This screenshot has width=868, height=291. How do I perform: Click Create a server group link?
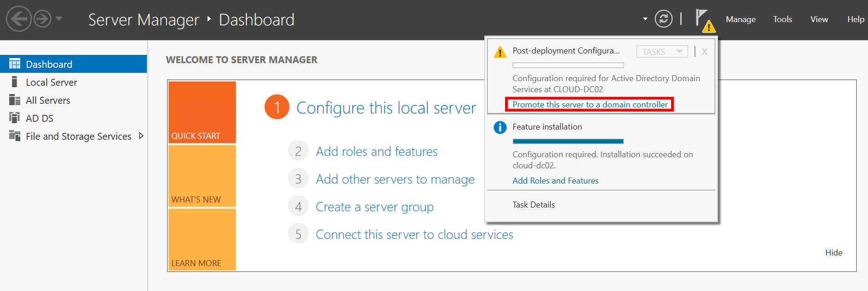coord(375,207)
